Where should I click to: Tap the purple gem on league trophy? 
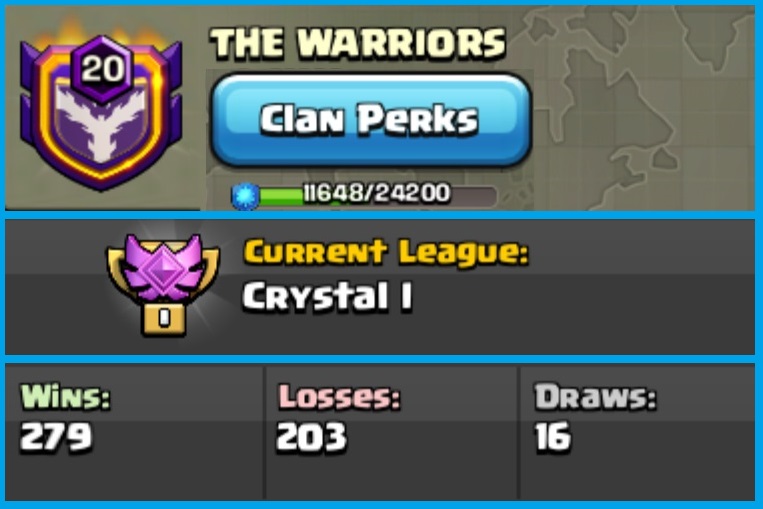click(164, 267)
